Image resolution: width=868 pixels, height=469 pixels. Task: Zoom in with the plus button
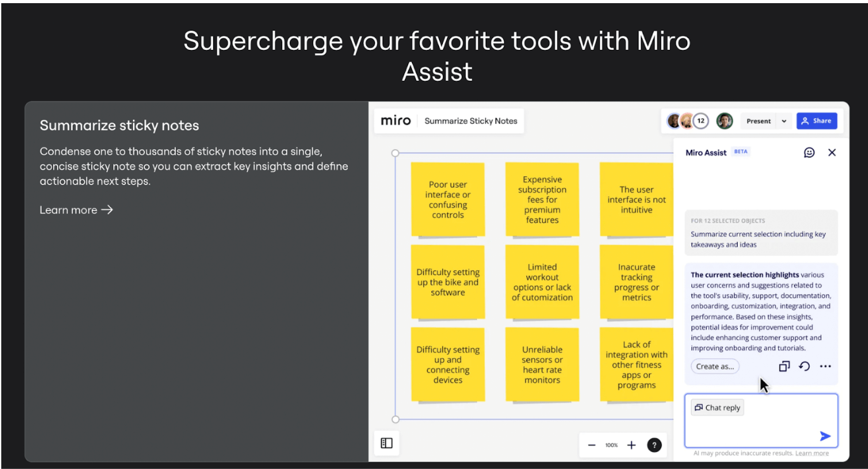tap(631, 445)
